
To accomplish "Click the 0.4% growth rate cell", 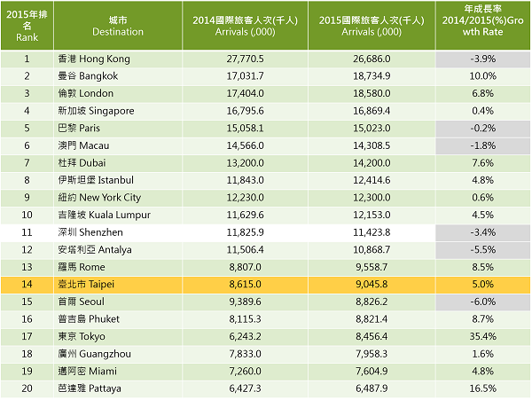I will point(483,111).
